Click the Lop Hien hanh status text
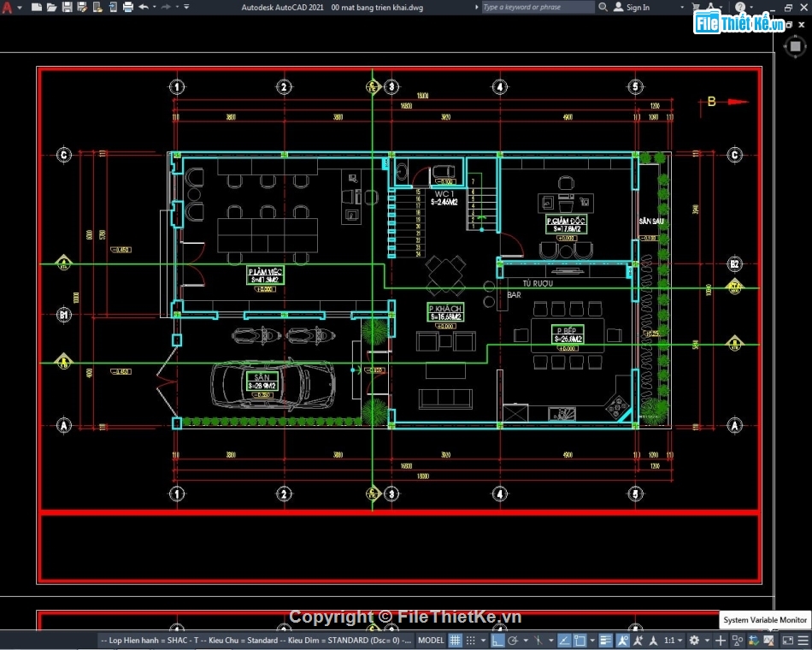812x650 pixels. tap(256, 641)
